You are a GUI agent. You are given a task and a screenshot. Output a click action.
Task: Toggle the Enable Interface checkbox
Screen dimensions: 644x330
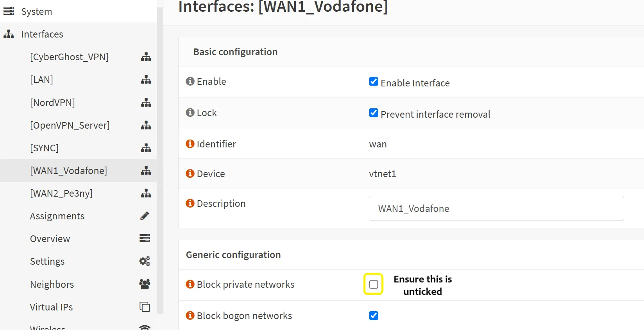coord(374,81)
